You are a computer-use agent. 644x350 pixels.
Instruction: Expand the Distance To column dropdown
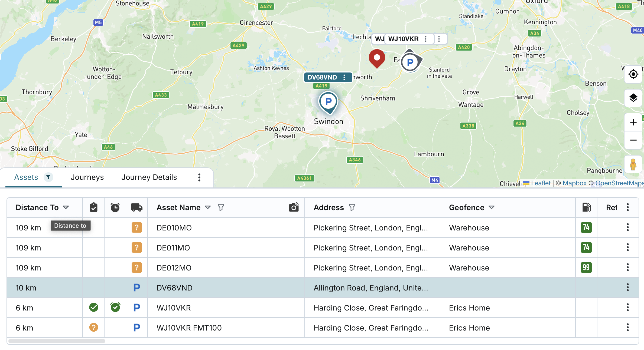coord(66,207)
